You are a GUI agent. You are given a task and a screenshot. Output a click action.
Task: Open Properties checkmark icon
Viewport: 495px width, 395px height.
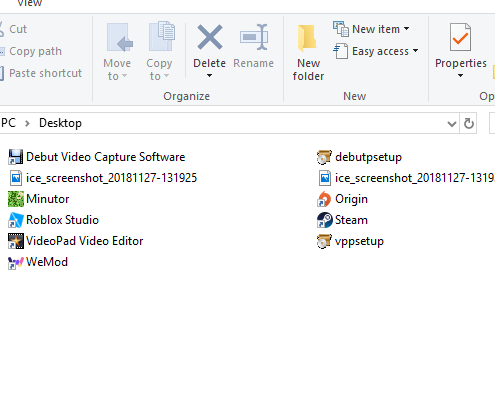460,37
